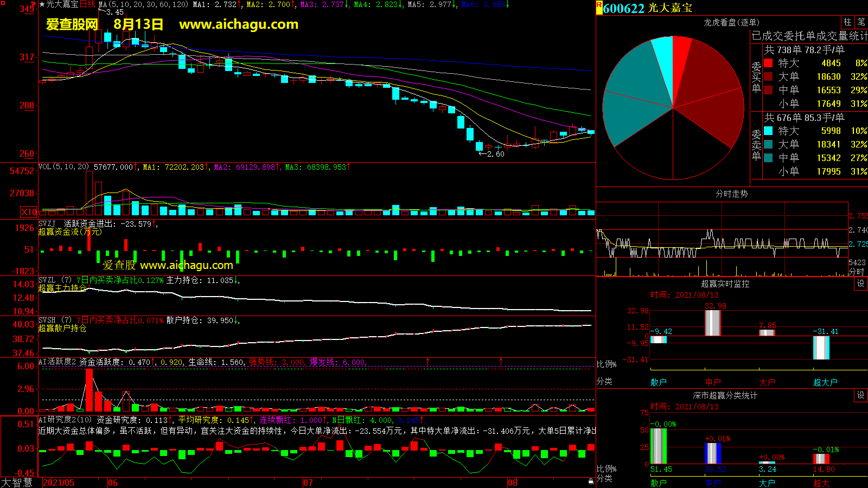Click the teal 大单 sell legend square
This screenshot has height=488, width=868.
(x=768, y=144)
